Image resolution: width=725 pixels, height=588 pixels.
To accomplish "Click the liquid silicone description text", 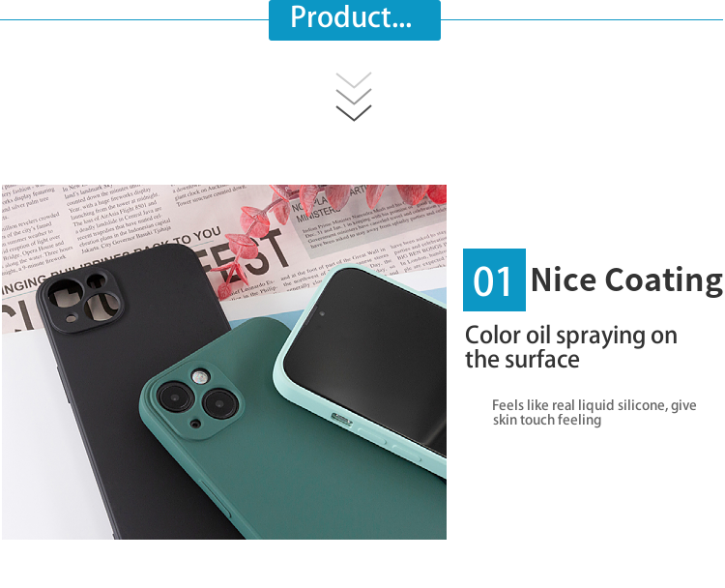I will click(x=594, y=412).
